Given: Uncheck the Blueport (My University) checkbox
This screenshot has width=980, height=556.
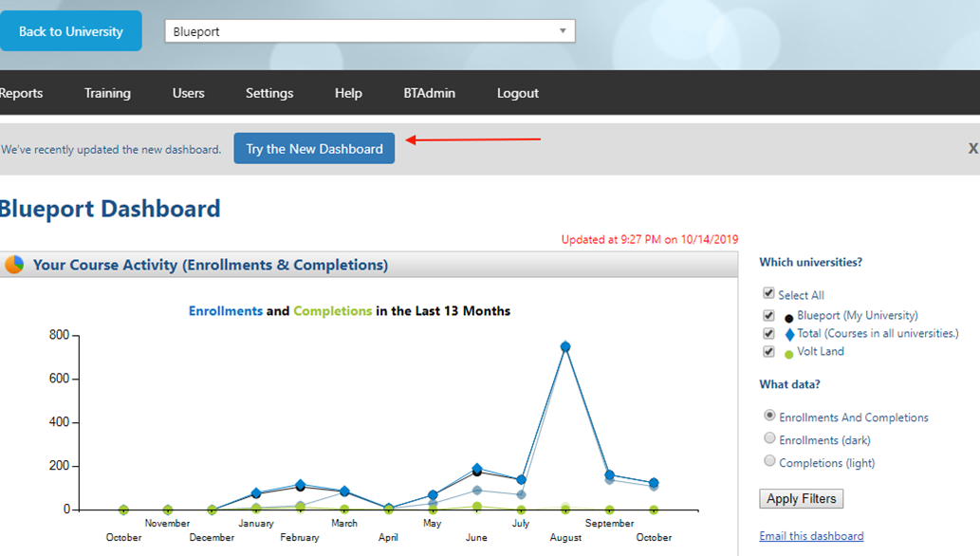Looking at the screenshot, I should (768, 315).
